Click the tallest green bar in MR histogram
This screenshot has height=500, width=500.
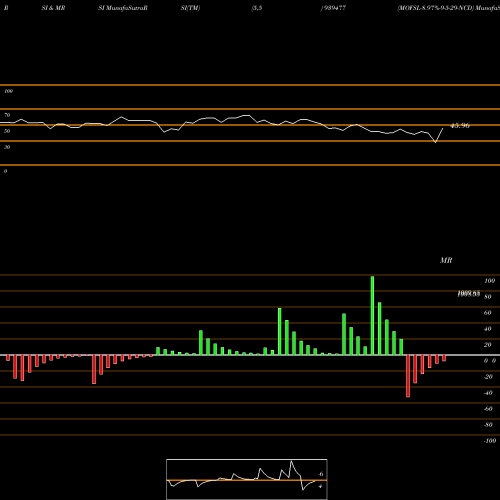372,315
